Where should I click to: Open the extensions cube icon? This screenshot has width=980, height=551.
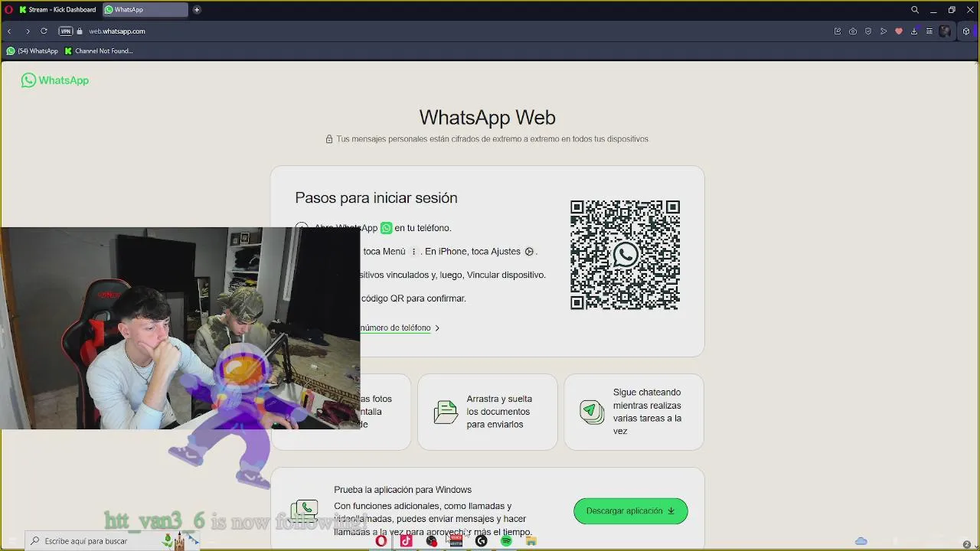click(966, 31)
